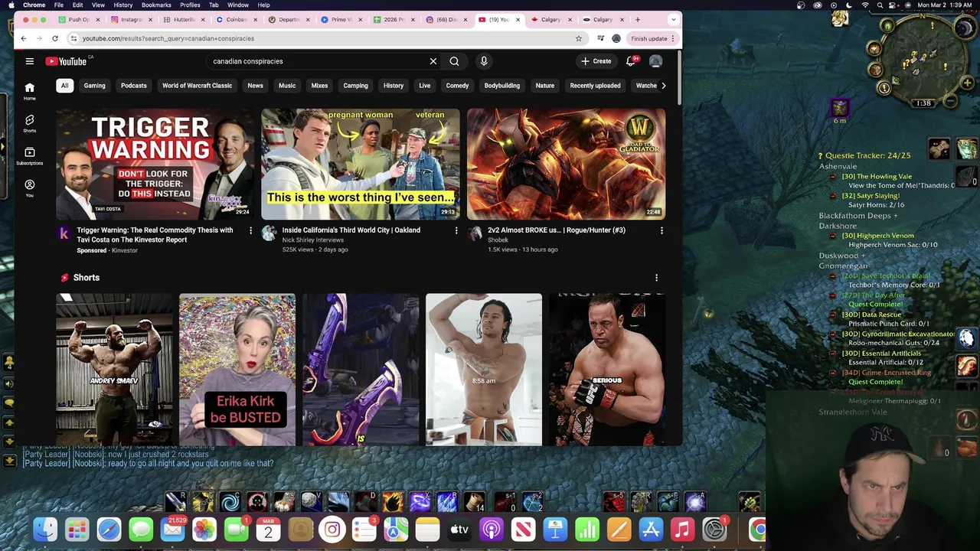Screen dimensions: 980x551
Task: Filter results by Podcasts chip
Action: pos(134,86)
